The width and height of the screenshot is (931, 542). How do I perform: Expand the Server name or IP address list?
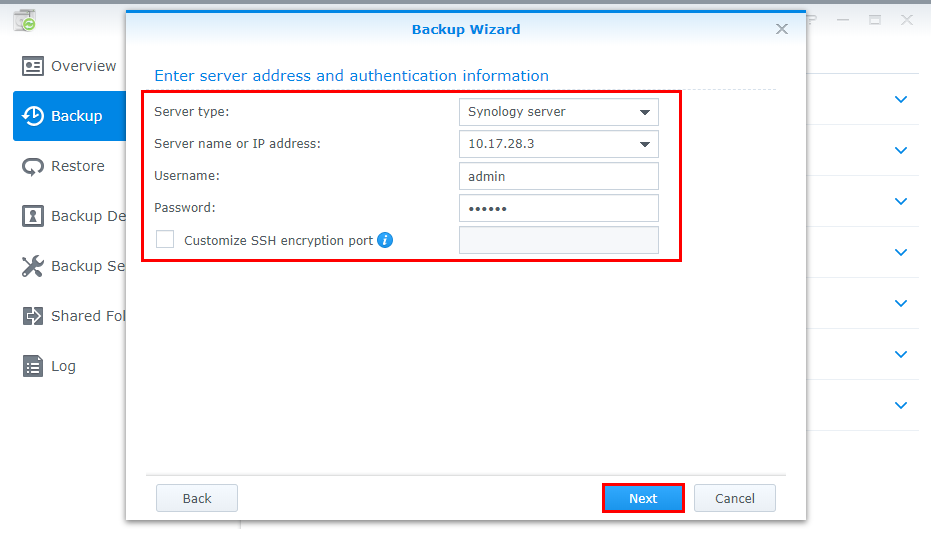pos(645,144)
